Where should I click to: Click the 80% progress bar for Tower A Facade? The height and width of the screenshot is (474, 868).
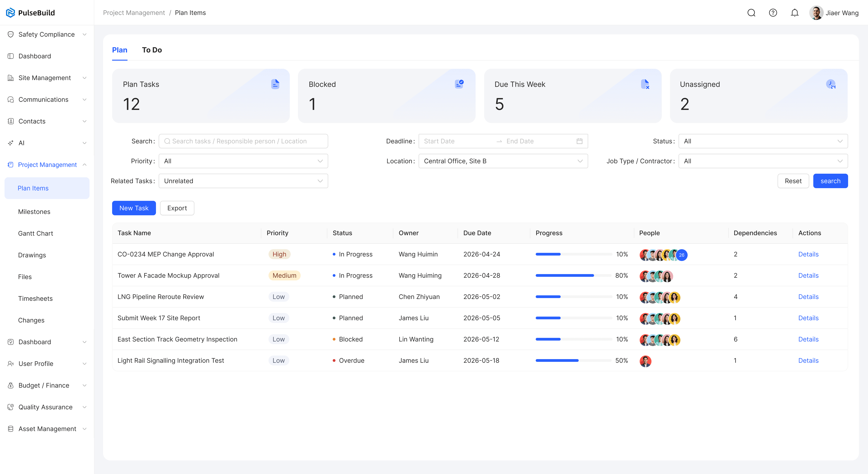tap(573, 275)
